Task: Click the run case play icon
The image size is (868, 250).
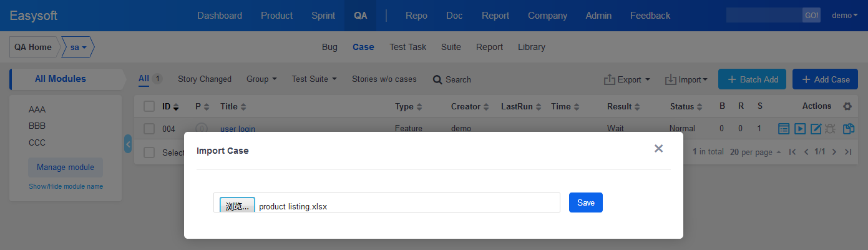Action: pos(800,129)
